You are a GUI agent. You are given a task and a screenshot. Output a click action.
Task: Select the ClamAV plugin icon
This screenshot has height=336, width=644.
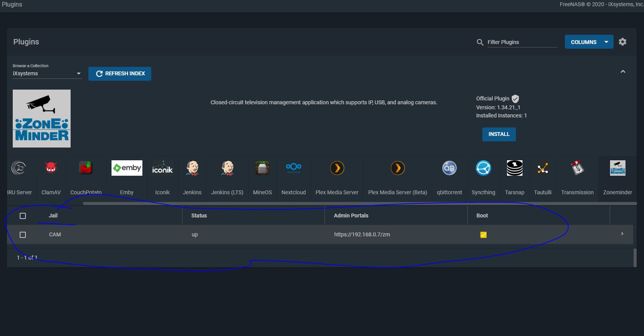click(51, 168)
